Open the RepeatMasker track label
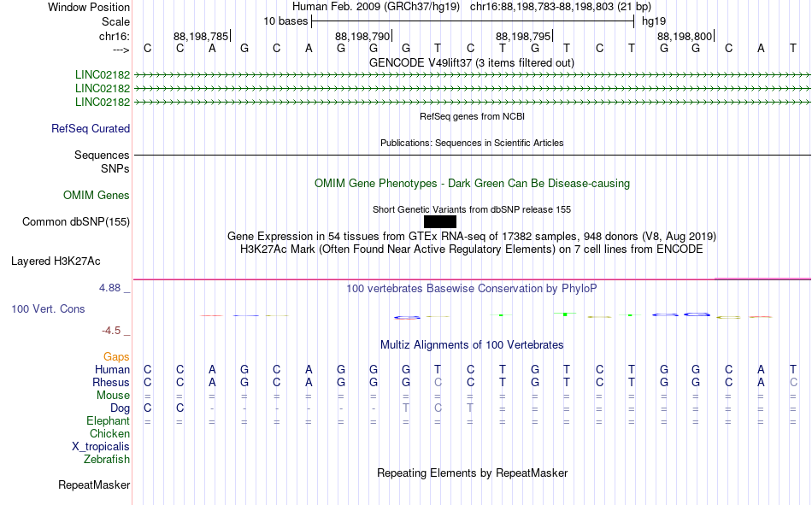The height and width of the screenshot is (505, 812). (x=94, y=484)
